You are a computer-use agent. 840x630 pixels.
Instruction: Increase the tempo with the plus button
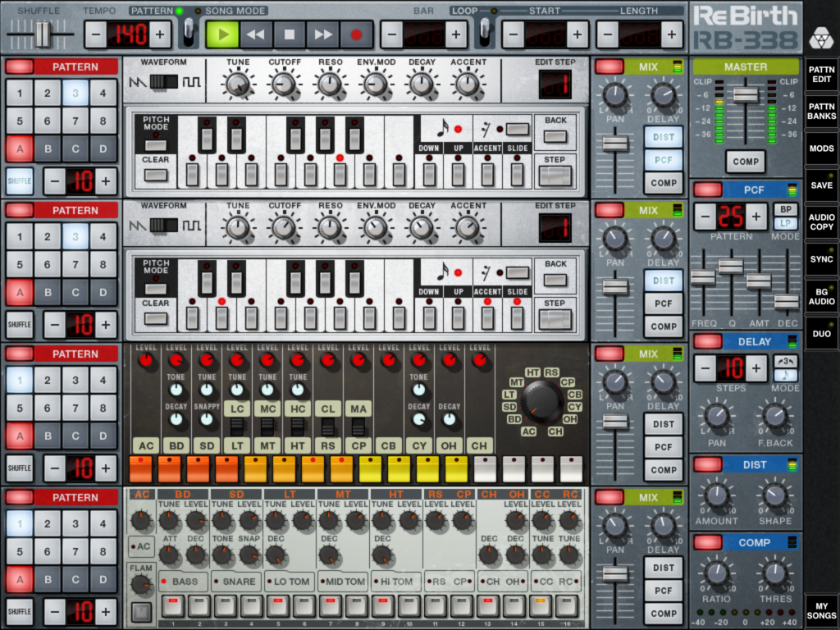click(160, 34)
